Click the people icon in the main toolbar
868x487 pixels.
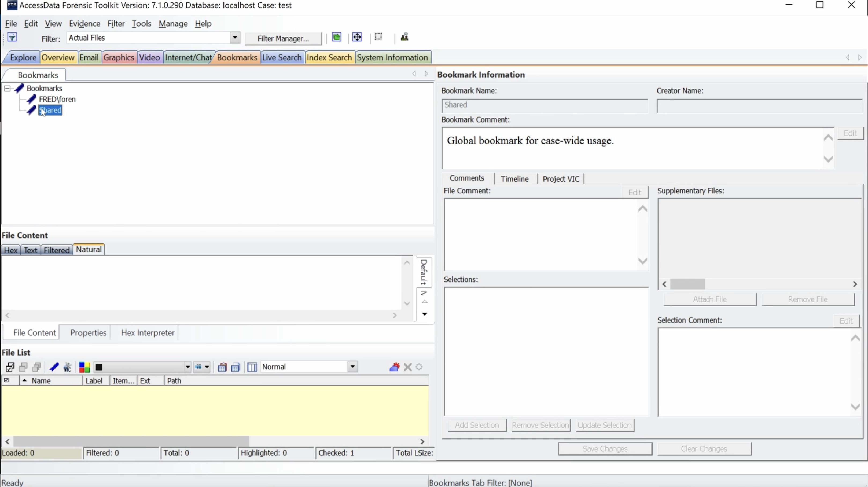(x=404, y=37)
